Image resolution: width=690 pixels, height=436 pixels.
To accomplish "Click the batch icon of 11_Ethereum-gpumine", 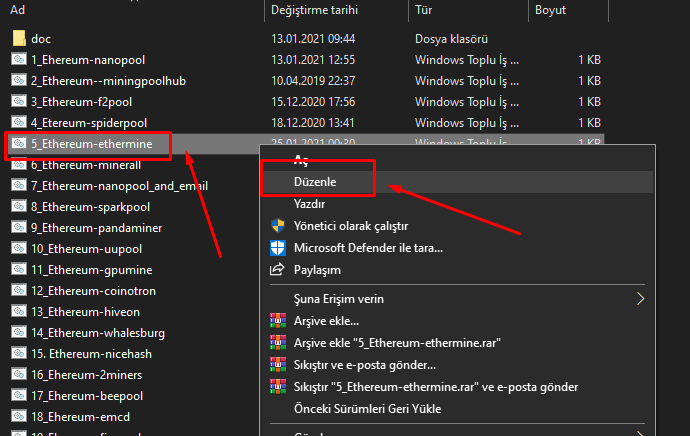I will click(x=19, y=269).
